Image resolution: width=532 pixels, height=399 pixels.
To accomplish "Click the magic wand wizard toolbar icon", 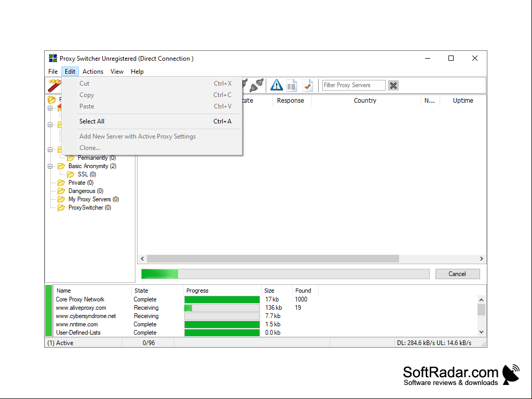I will click(x=54, y=86).
